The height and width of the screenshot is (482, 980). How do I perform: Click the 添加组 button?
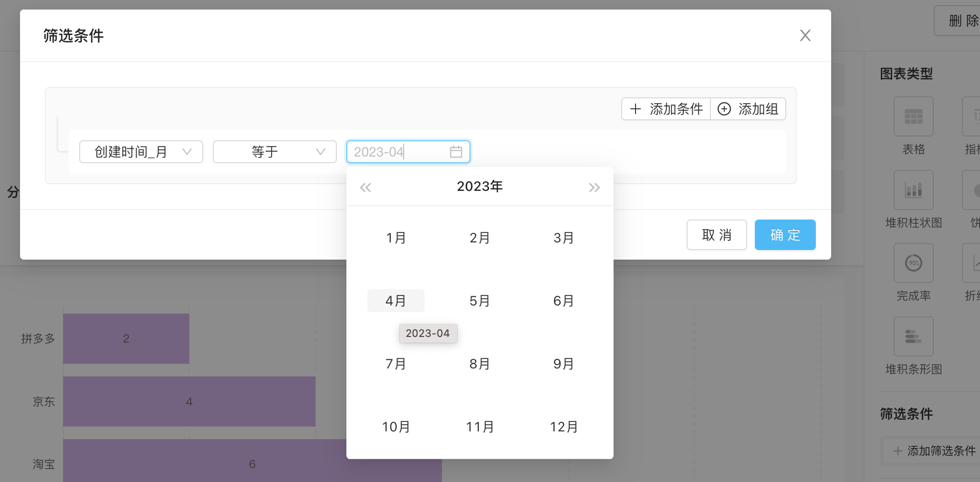(x=748, y=109)
